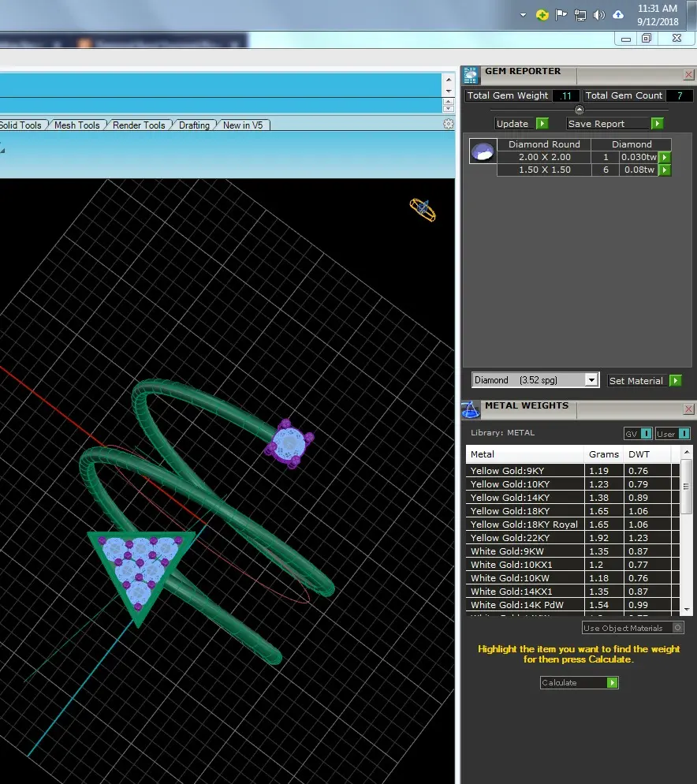Click the blue toolbar scroll down arrow
697x784 pixels.
[x=449, y=91]
